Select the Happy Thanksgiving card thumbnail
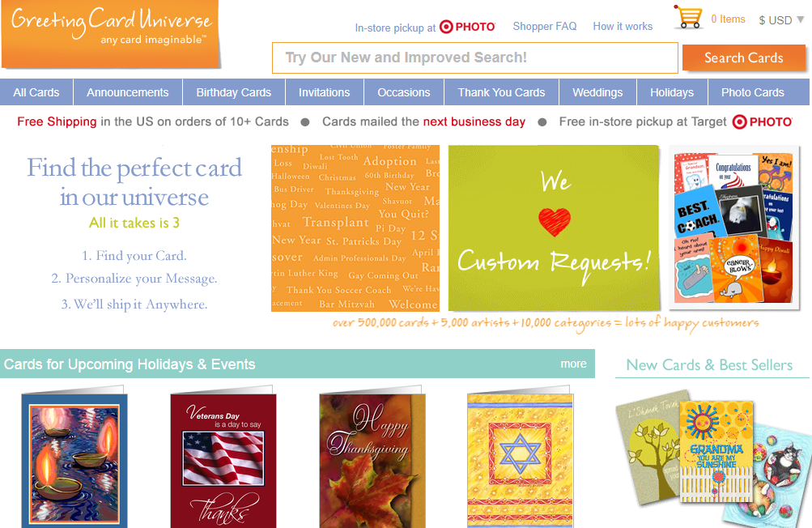The image size is (812, 528). pos(372,458)
